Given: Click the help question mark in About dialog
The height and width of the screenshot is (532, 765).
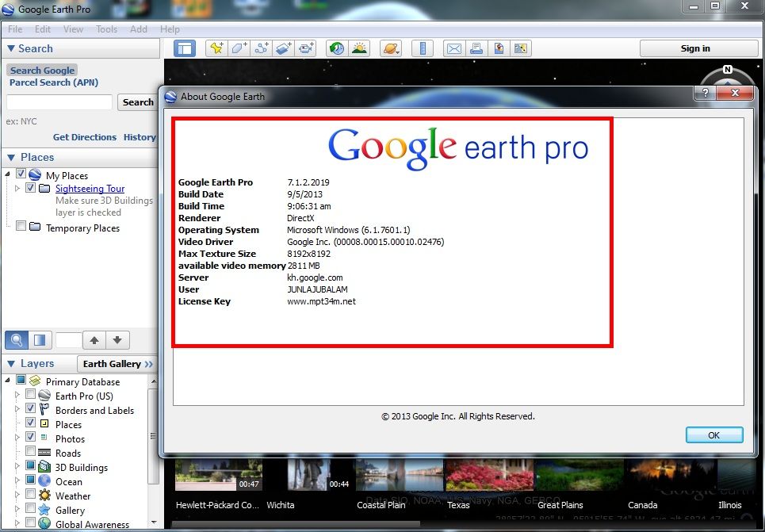Looking at the screenshot, I should click(705, 93).
